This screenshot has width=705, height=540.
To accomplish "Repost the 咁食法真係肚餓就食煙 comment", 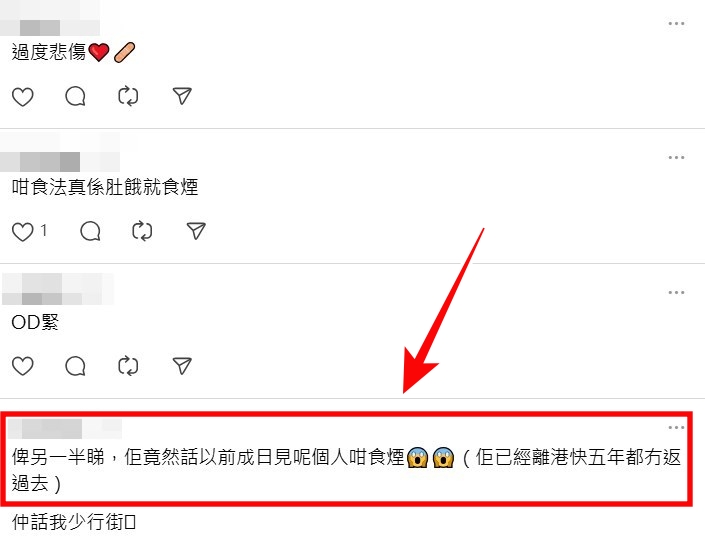I will [x=142, y=231].
